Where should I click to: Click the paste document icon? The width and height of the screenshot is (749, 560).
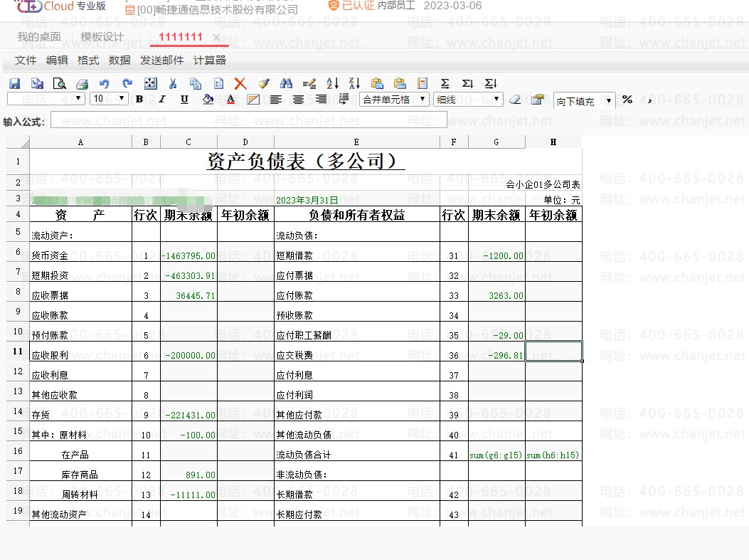coord(218,84)
